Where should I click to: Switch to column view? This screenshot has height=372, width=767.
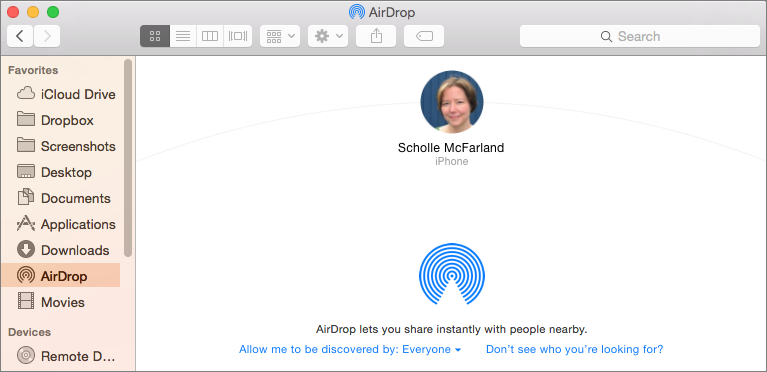[x=210, y=36]
